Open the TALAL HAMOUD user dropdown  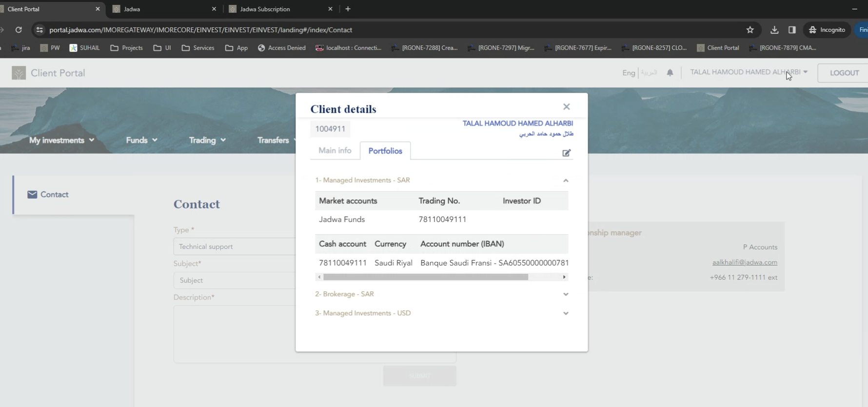pyautogui.click(x=749, y=72)
